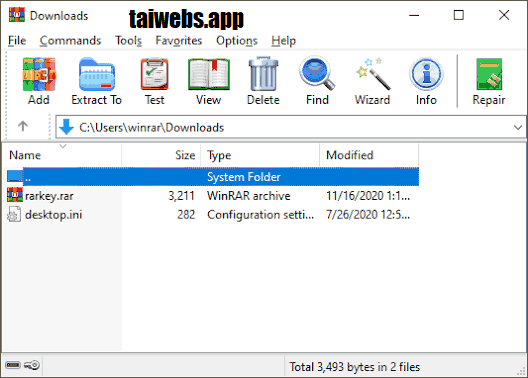Click the drive icon in status bar

13,365
